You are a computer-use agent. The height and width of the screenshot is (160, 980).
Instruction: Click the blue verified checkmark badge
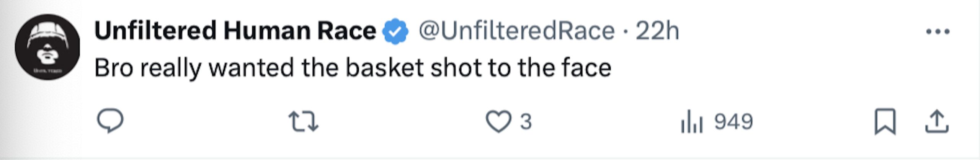point(395,31)
